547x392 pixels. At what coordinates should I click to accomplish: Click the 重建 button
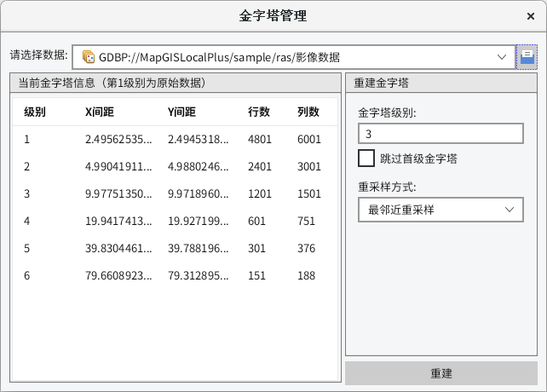pos(441,373)
